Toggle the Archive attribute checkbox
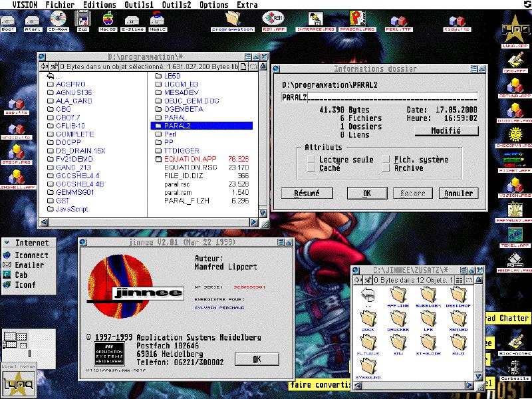 click(x=386, y=168)
